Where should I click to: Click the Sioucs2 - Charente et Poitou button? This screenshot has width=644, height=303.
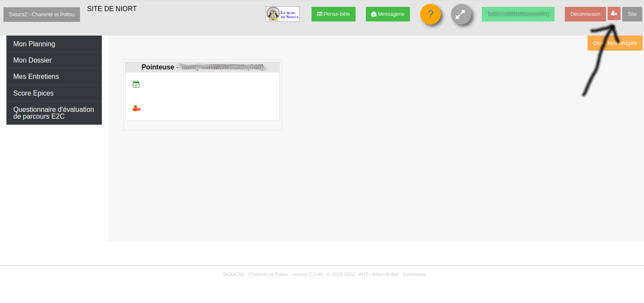click(42, 15)
